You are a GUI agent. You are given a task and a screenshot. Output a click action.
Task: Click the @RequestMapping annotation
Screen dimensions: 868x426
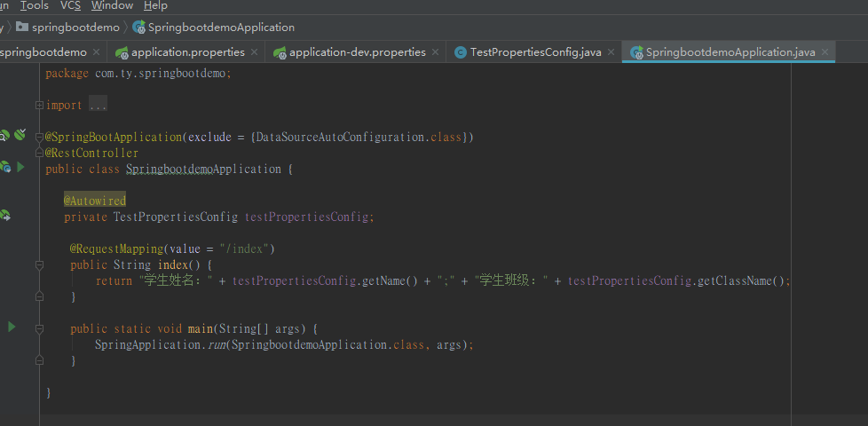point(115,249)
